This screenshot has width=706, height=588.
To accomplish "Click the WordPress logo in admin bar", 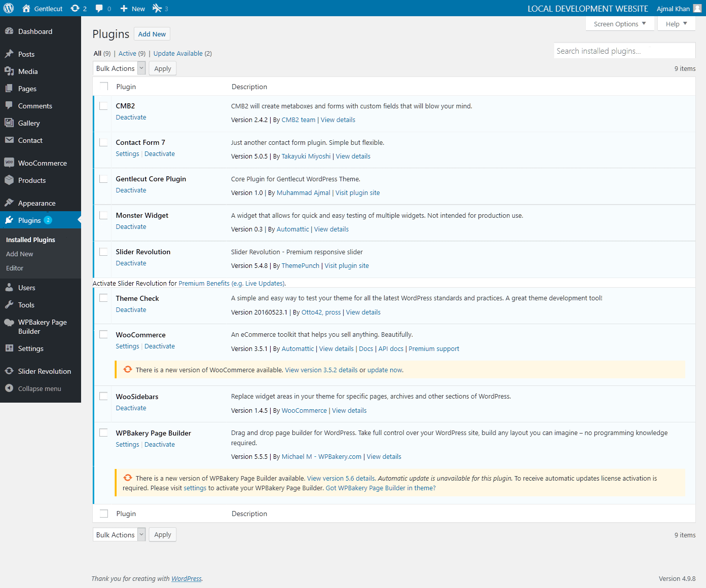I will (x=9, y=8).
